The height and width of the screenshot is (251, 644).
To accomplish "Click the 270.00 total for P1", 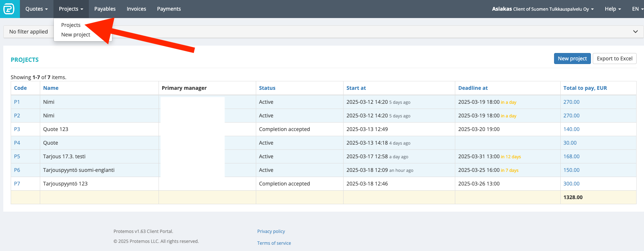I will [571, 102].
